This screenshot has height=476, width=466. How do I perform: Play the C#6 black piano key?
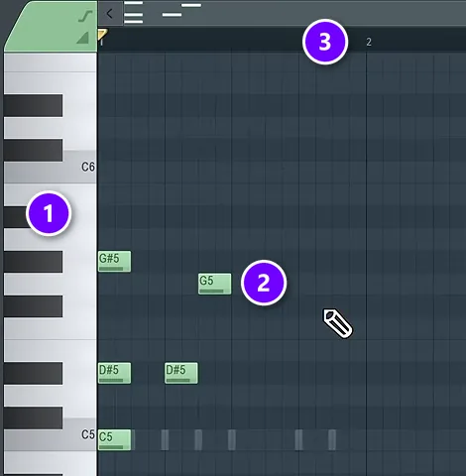[33, 151]
